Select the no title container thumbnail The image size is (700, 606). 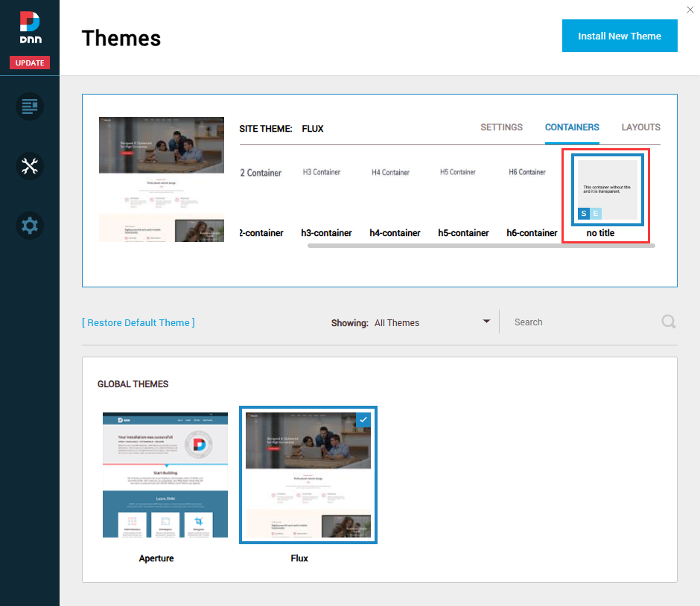(608, 190)
